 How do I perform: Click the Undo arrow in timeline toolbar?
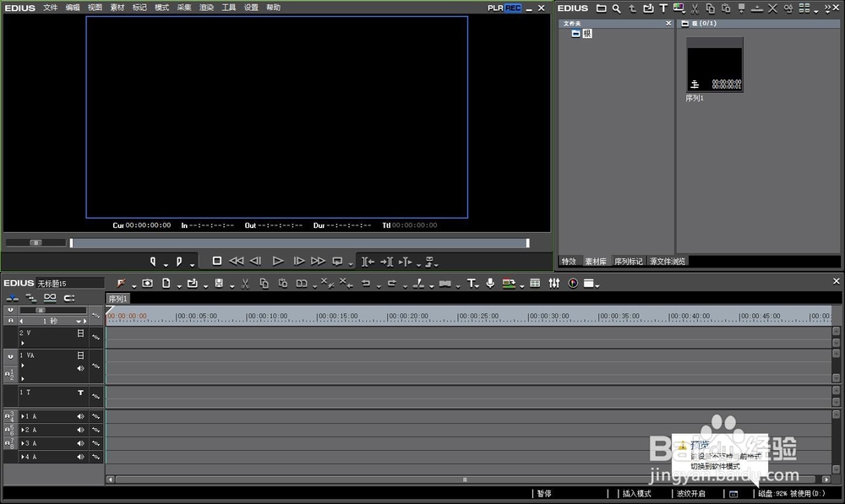pyautogui.click(x=366, y=283)
